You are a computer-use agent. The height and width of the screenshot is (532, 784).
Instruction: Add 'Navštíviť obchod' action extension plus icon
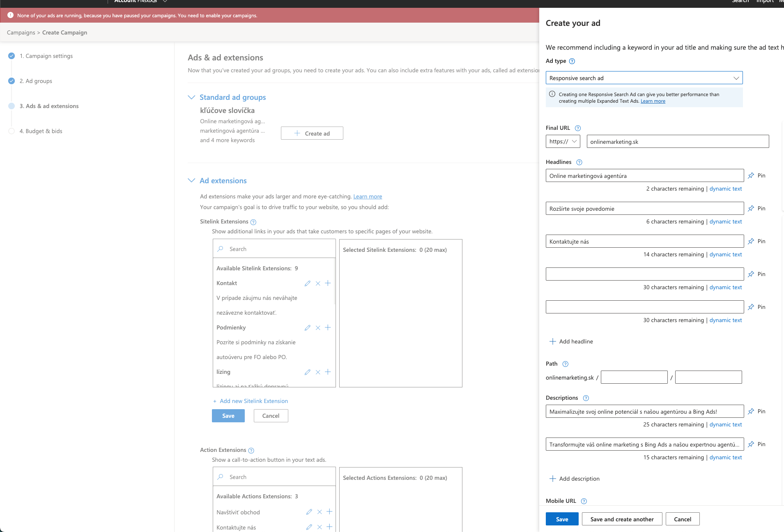(329, 512)
